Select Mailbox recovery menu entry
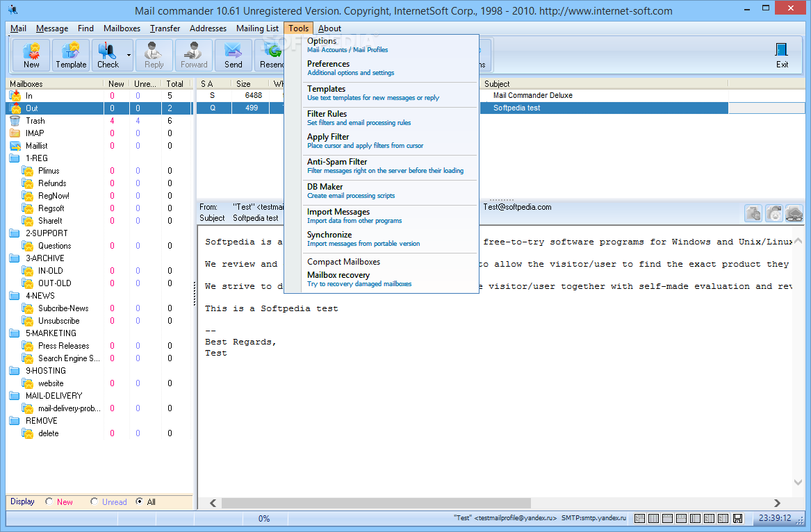The height and width of the screenshot is (532, 811). (x=389, y=279)
